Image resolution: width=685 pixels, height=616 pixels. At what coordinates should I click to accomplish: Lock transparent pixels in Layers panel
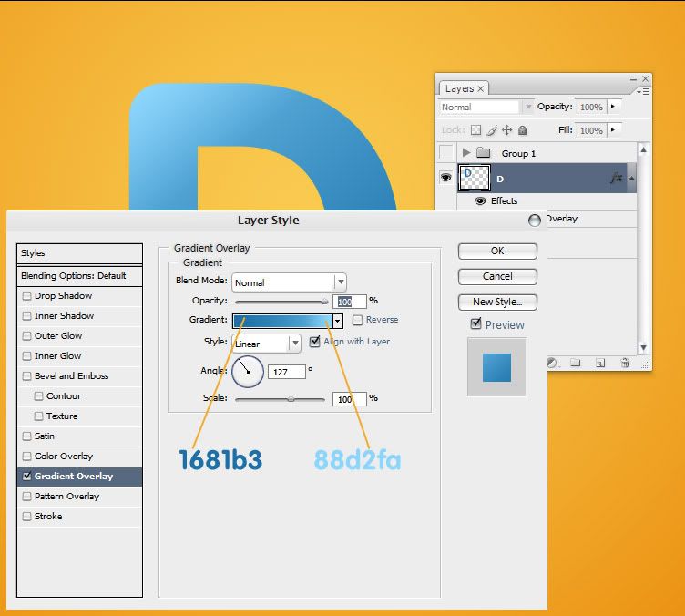tap(475, 130)
